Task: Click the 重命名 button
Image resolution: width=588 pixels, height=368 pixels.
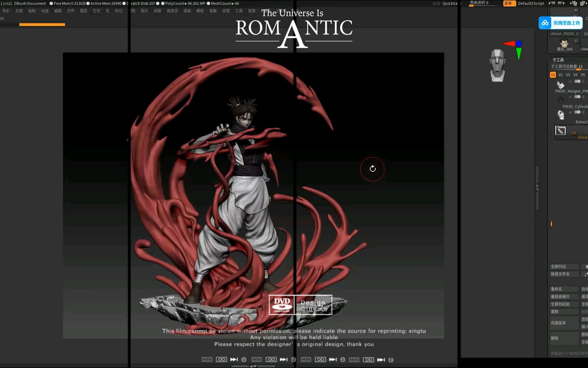Action: pyautogui.click(x=565, y=289)
